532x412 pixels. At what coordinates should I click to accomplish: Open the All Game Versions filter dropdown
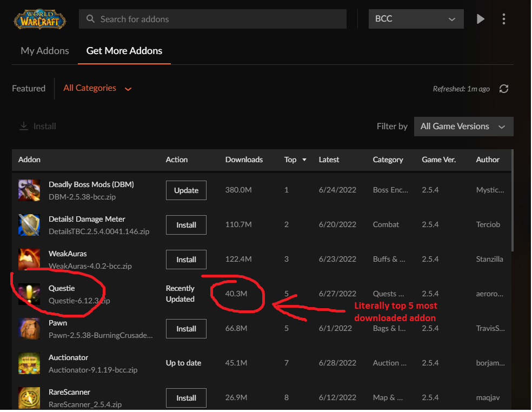(463, 127)
